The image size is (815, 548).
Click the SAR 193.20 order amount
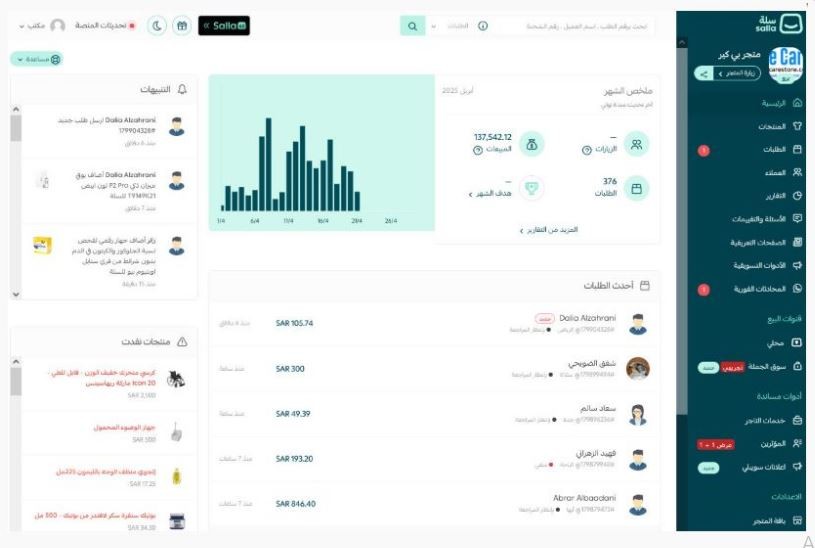[294, 459]
